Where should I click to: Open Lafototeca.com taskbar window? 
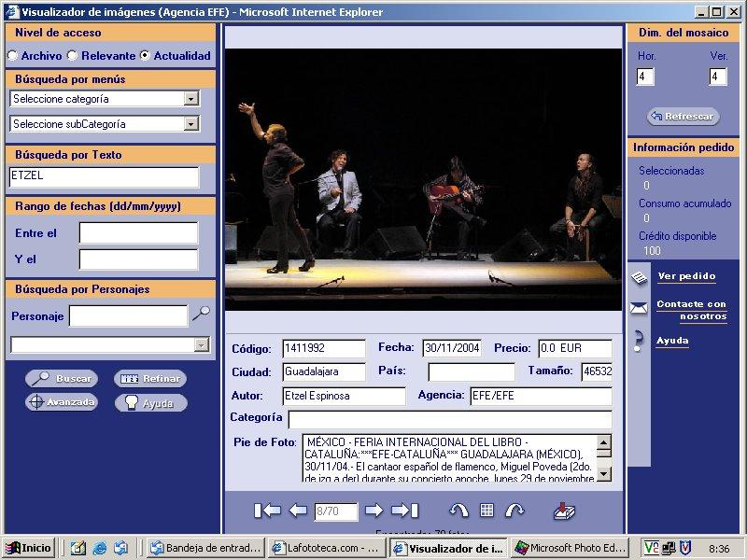[x=325, y=548]
